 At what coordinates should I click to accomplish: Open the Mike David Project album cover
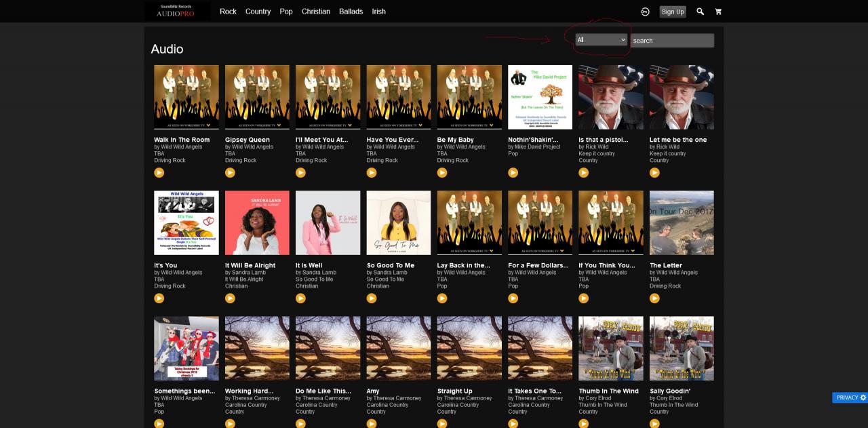pyautogui.click(x=540, y=97)
